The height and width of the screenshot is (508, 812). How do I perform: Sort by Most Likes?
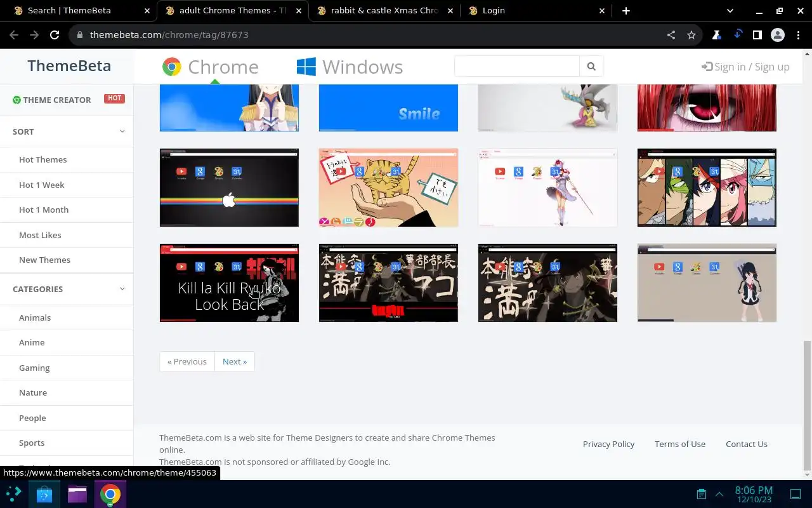(x=40, y=235)
